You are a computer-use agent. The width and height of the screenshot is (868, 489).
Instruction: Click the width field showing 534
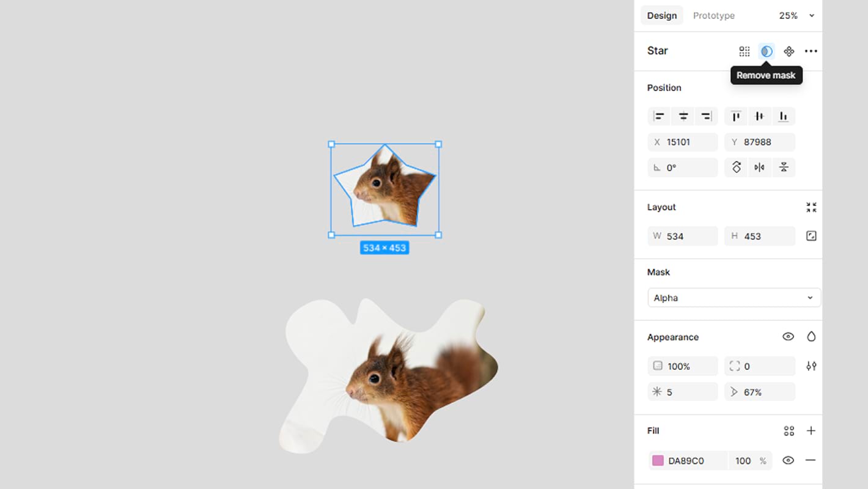pos(683,236)
